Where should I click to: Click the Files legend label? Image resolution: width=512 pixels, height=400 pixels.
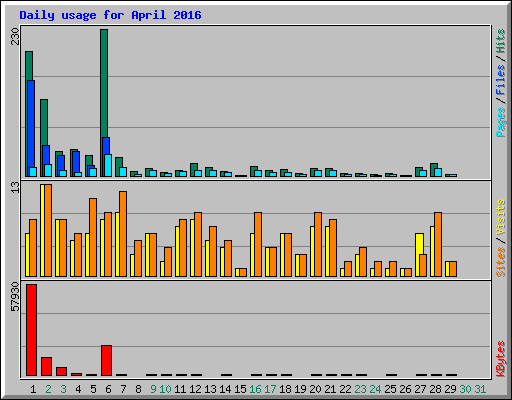501,79
